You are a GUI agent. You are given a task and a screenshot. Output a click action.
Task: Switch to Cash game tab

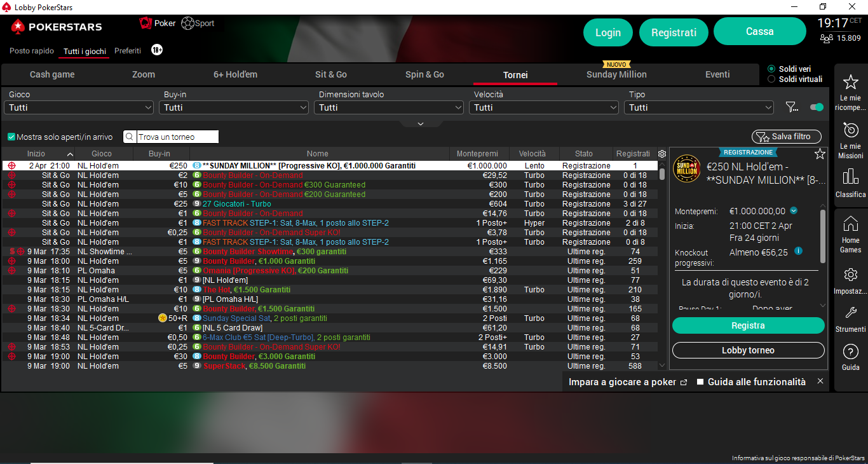(x=52, y=74)
